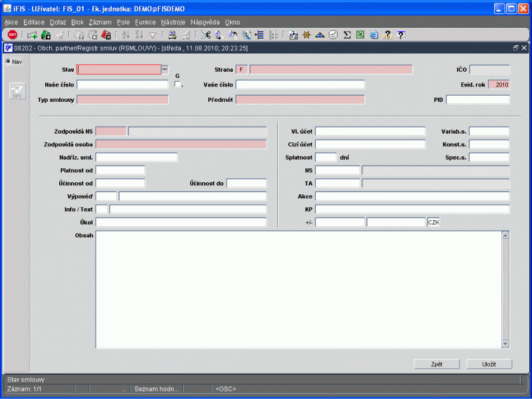532x399 pixels.
Task: Select the Nav radio button
Action: (x=8, y=62)
